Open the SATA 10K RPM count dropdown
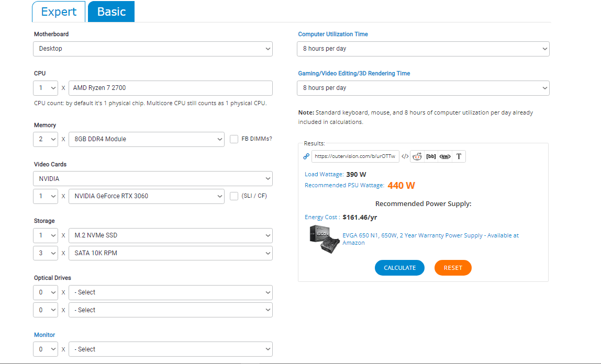 click(46, 253)
